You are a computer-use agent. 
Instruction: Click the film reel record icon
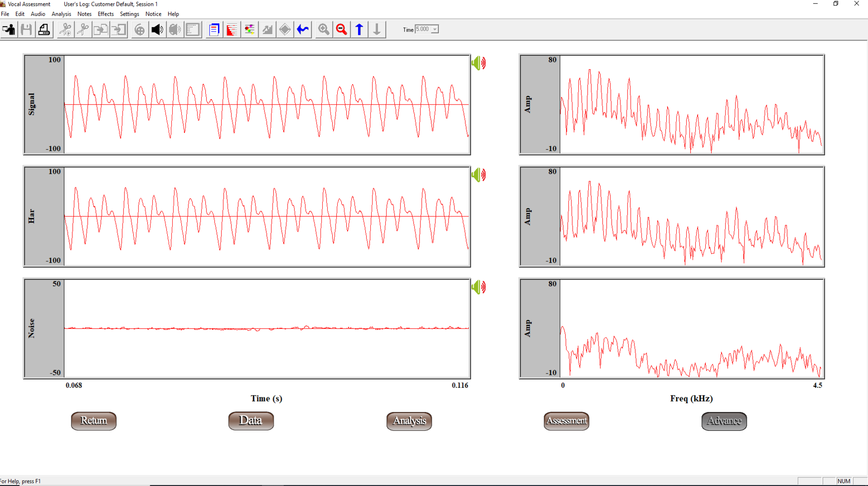tap(140, 30)
